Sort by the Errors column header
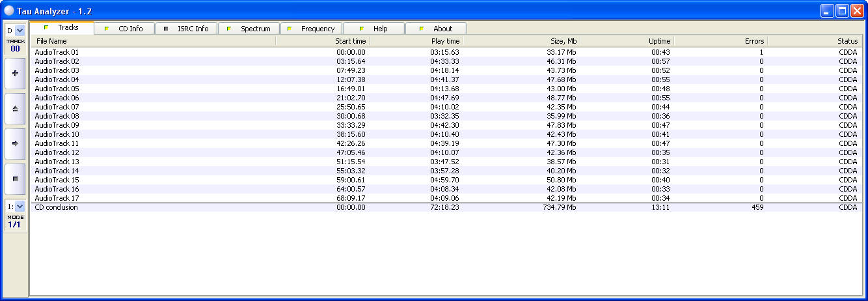The image size is (868, 301). coord(720,41)
